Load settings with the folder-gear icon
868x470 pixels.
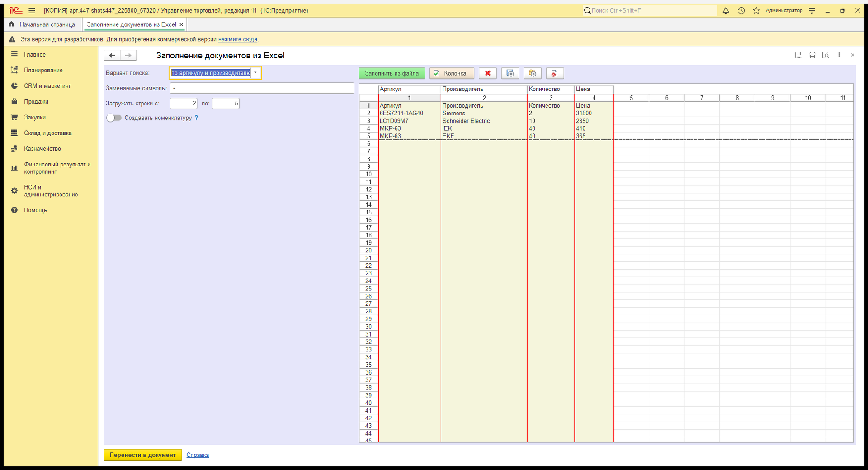pos(533,73)
